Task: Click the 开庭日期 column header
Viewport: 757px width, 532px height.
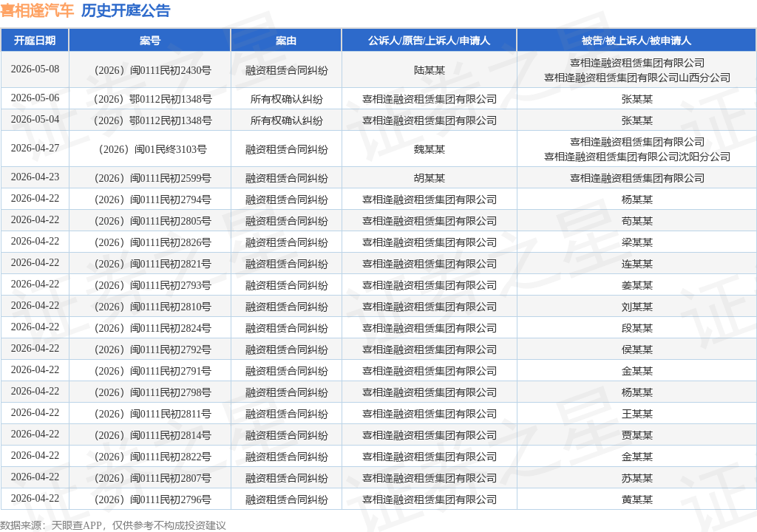Action: click(x=35, y=41)
